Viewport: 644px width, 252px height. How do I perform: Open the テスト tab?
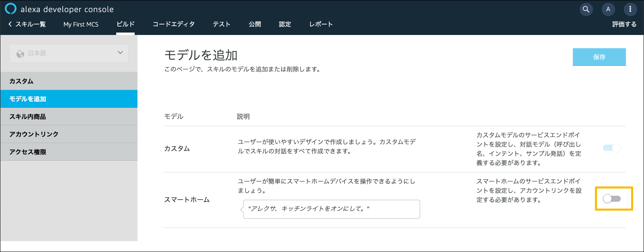pos(222,24)
